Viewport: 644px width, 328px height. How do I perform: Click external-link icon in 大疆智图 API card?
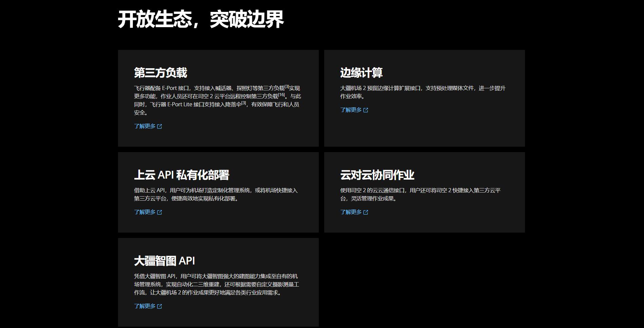click(160, 307)
